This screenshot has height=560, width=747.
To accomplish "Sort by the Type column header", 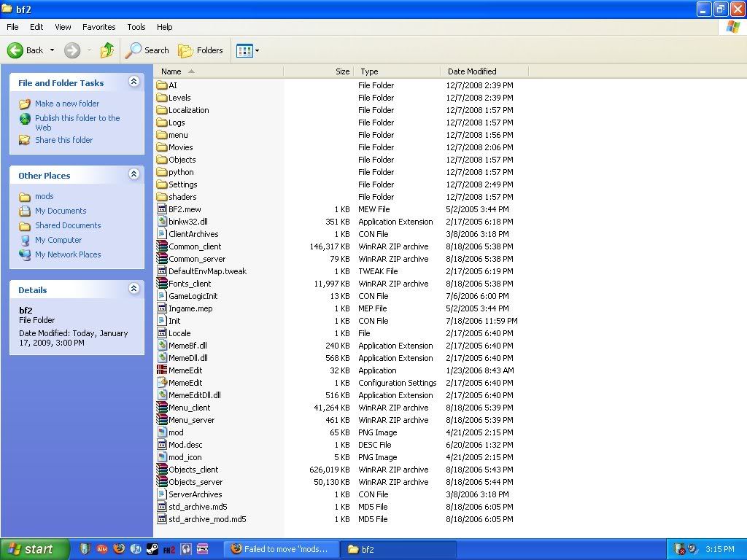I will tap(397, 71).
